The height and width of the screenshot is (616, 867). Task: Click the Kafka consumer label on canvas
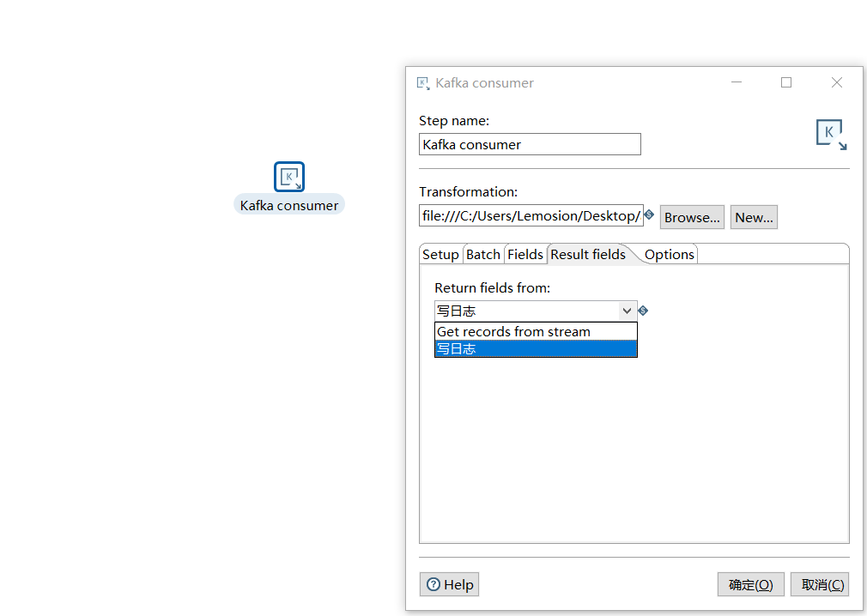click(289, 206)
